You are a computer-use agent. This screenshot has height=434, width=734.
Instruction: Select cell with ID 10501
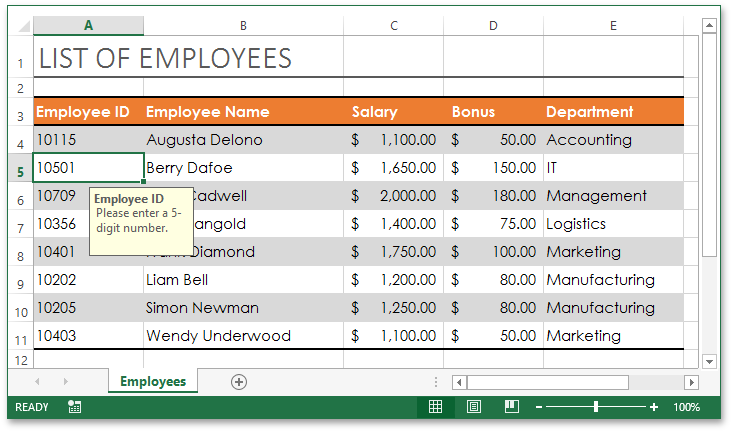(x=88, y=168)
